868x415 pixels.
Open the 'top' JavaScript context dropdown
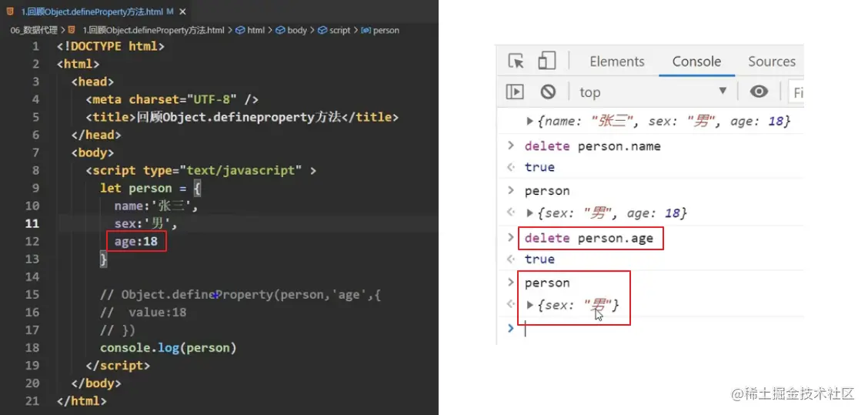pyautogui.click(x=653, y=92)
